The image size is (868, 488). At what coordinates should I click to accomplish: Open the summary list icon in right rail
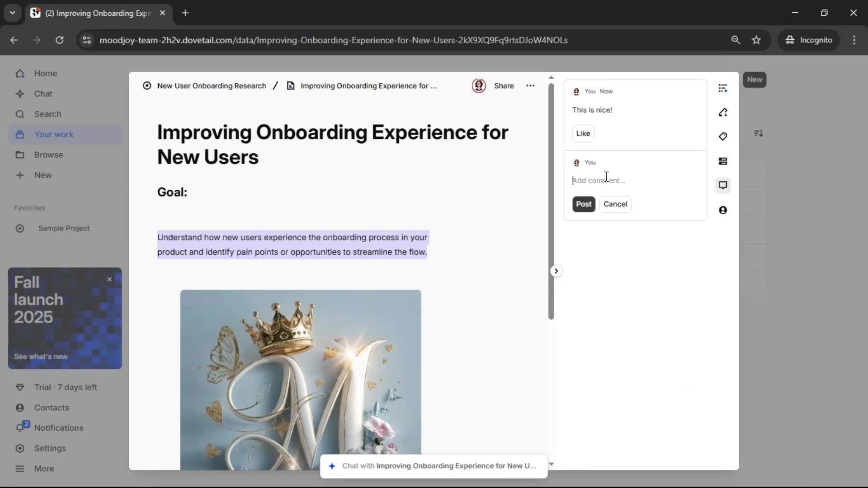(722, 88)
